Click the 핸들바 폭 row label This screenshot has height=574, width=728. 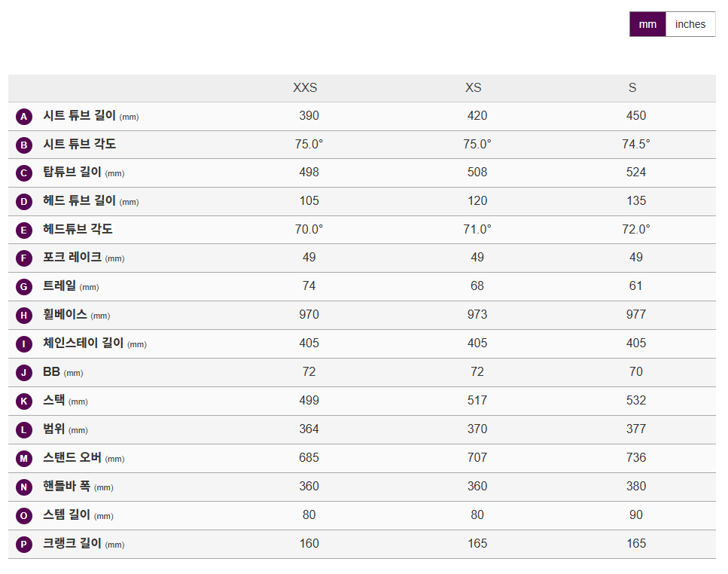[x=66, y=487]
